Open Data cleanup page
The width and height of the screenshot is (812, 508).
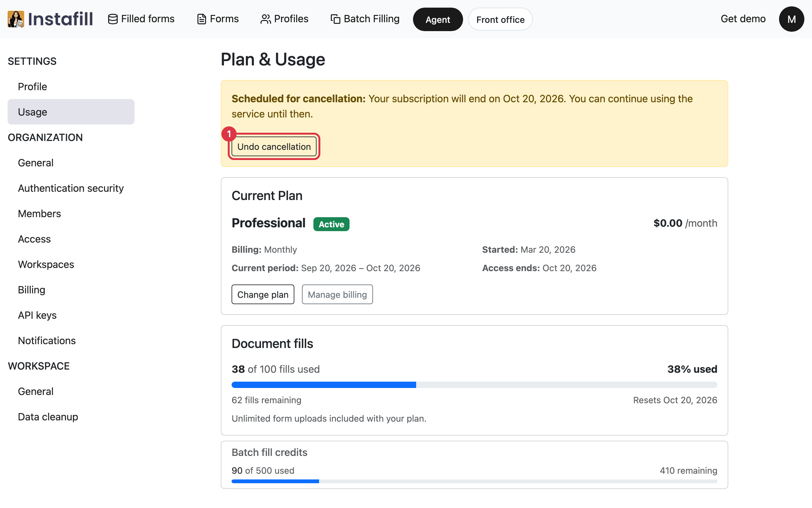pyautogui.click(x=71, y=417)
